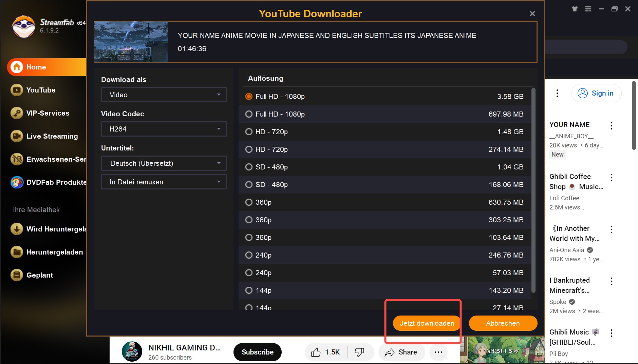
Task: Open Ghibli Coffee Shop Music video link
Action: [576, 182]
